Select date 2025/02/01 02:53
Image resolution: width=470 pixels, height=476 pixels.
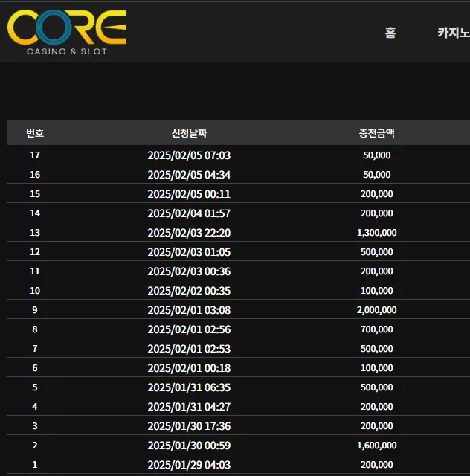[189, 349]
